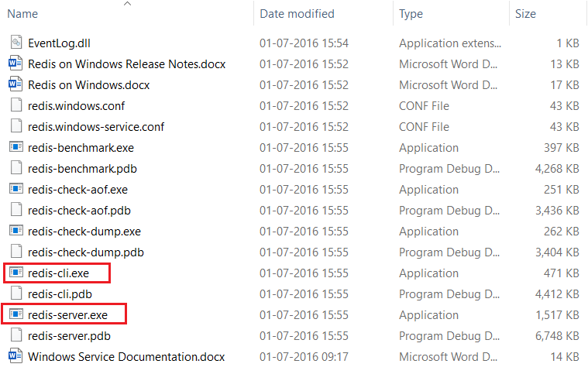Select the redis.windows-service.conf file name
Viewport: 588px width, 381px height.
(96, 127)
